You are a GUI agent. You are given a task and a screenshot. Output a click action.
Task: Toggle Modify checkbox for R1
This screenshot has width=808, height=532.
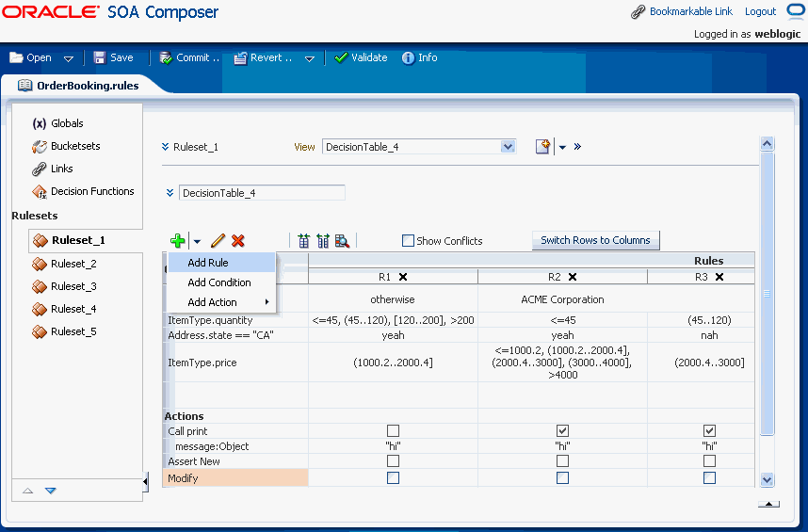coord(394,478)
